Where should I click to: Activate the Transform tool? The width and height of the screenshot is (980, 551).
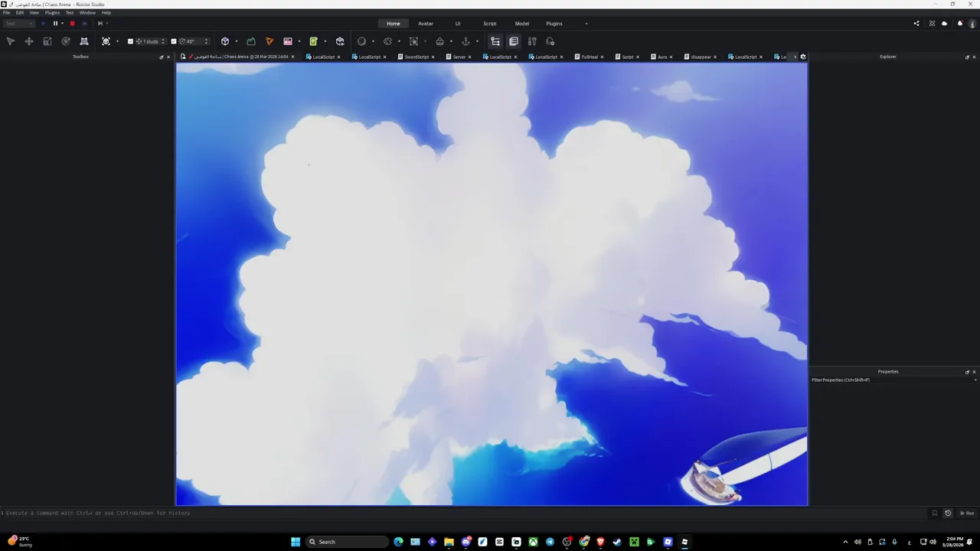(84, 41)
